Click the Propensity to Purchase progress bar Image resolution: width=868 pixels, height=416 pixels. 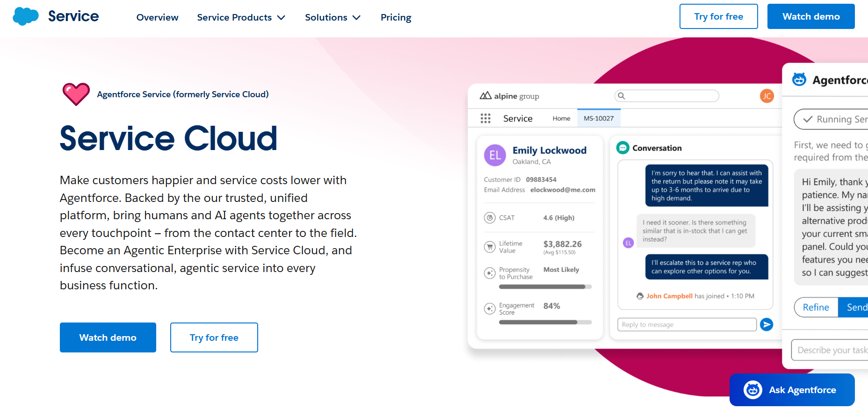[545, 287]
